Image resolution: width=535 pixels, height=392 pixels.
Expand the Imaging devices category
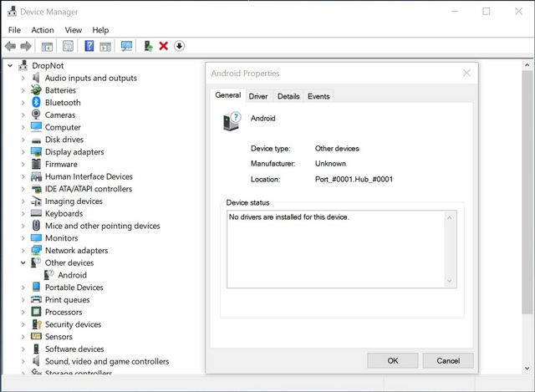(23, 201)
